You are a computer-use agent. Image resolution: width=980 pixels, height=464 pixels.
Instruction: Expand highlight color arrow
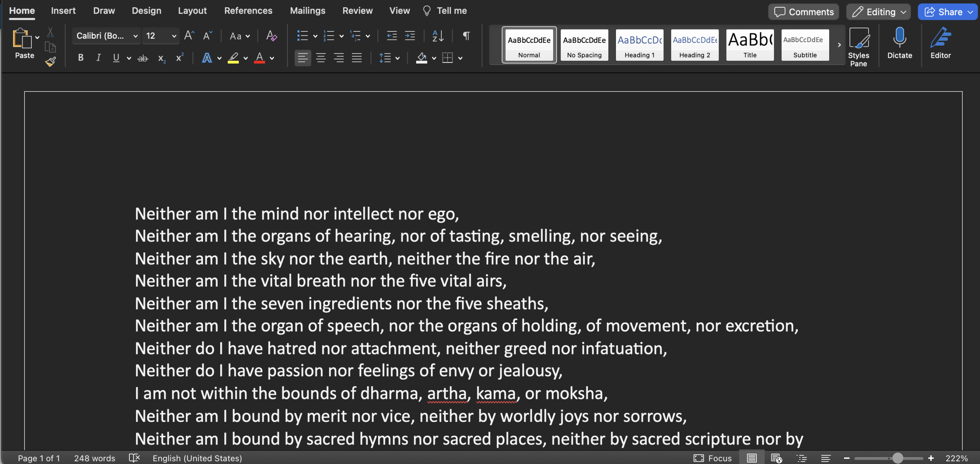coord(246,58)
